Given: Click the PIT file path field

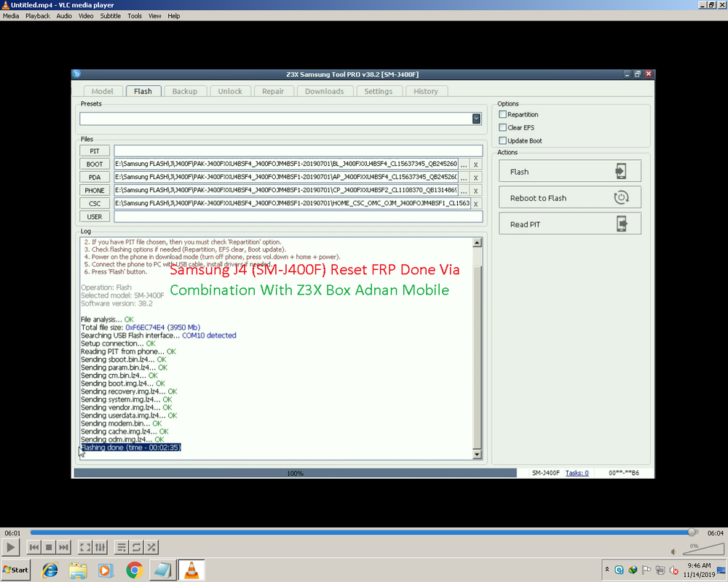Looking at the screenshot, I should point(298,151).
